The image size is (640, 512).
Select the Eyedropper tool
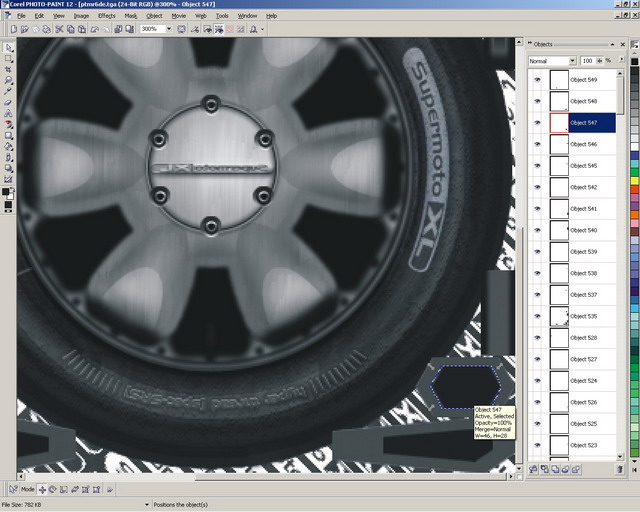(9, 91)
